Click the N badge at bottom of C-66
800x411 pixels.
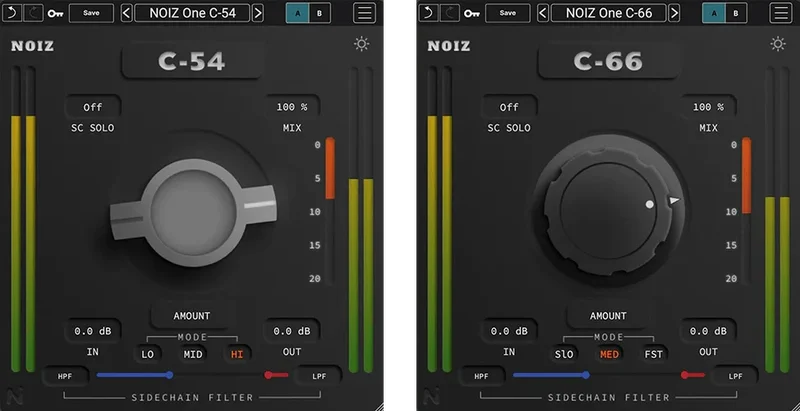pos(432,396)
